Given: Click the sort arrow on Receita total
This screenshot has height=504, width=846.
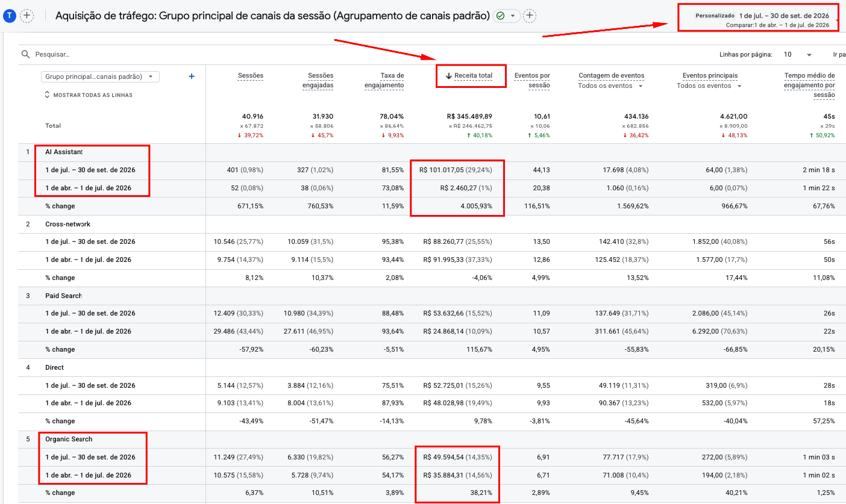Looking at the screenshot, I should click(448, 76).
